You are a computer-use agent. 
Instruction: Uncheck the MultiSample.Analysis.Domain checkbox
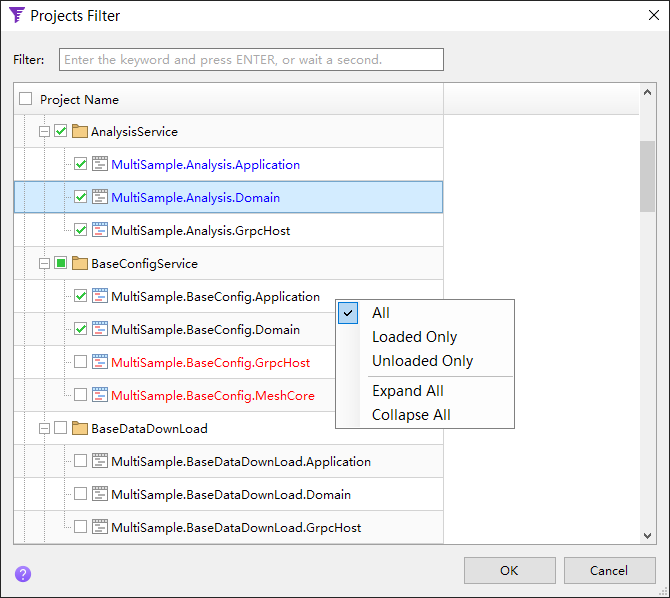[80, 198]
